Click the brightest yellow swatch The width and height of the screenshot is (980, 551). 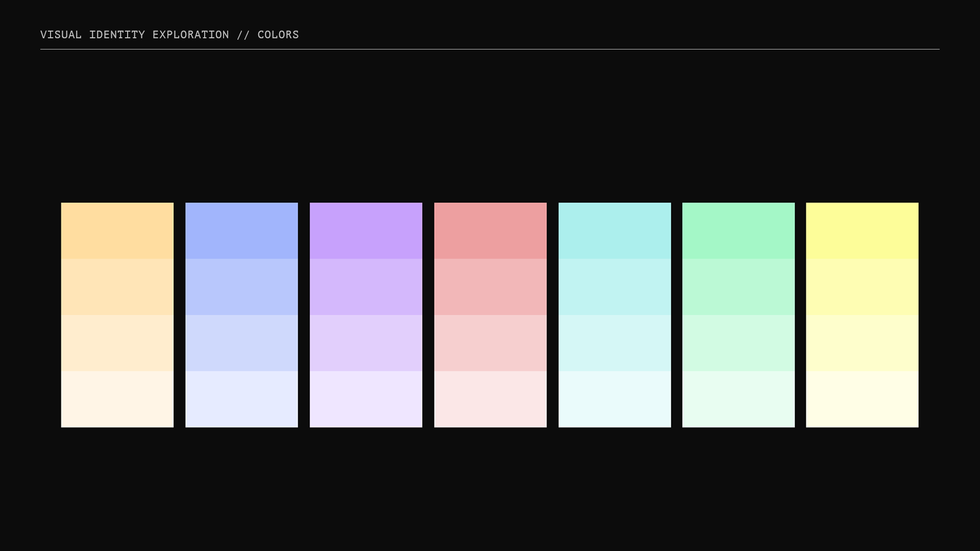(862, 231)
